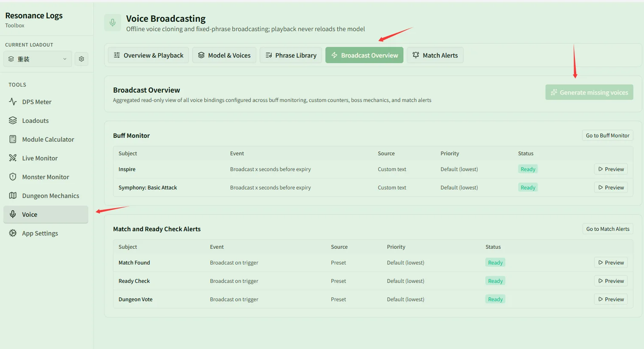
Task: Open the Live Monitor tool
Action: click(46, 158)
